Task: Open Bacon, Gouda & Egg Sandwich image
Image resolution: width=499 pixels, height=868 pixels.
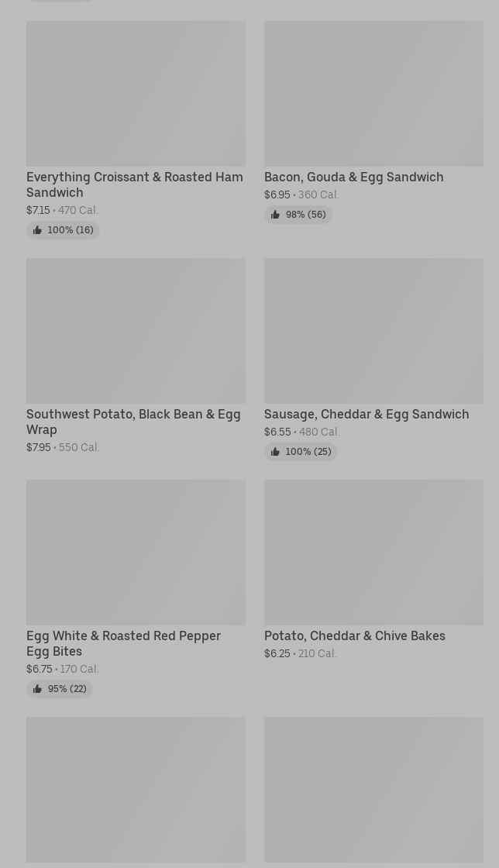Action: coord(373,93)
